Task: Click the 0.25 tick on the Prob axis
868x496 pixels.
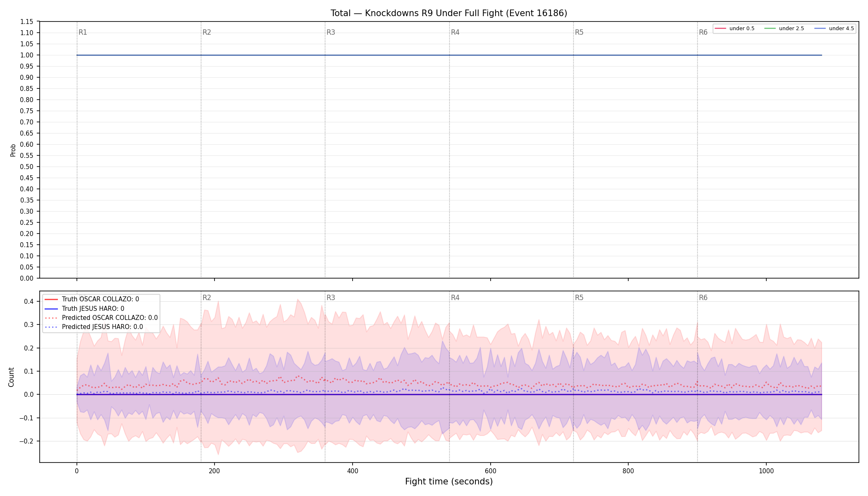Action: coord(27,222)
